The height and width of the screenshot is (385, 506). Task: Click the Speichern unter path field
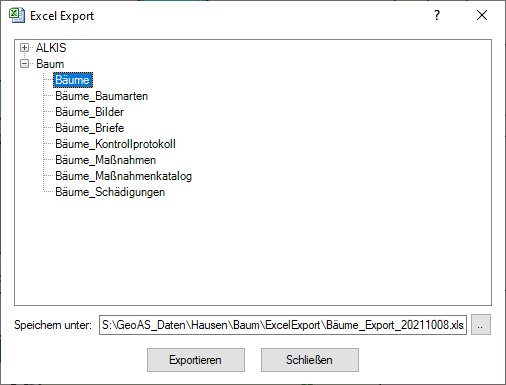tap(283, 325)
